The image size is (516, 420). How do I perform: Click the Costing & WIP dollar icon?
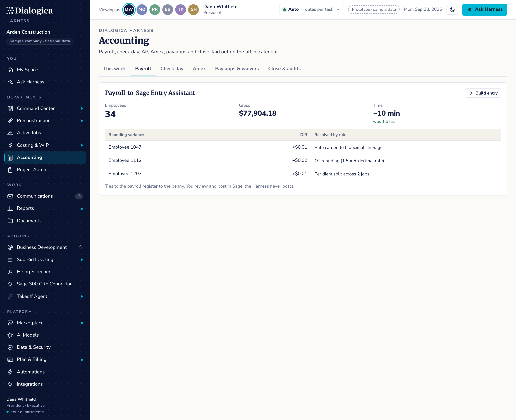point(10,145)
